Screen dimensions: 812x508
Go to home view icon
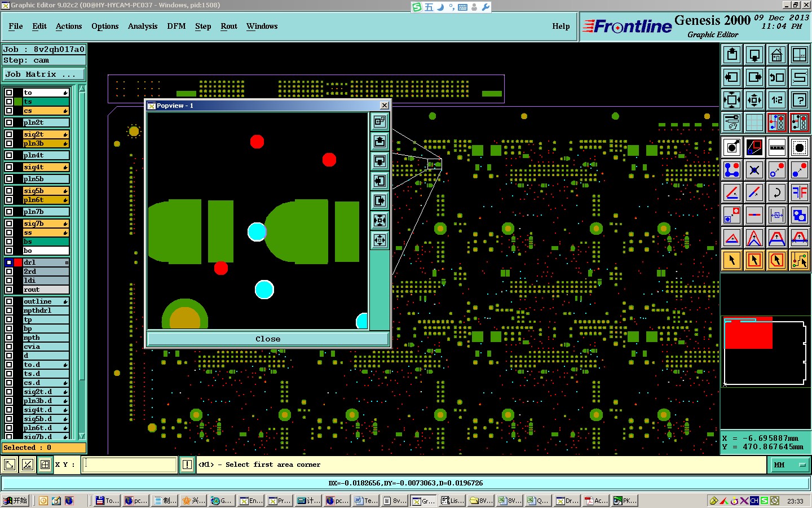pyautogui.click(x=777, y=55)
